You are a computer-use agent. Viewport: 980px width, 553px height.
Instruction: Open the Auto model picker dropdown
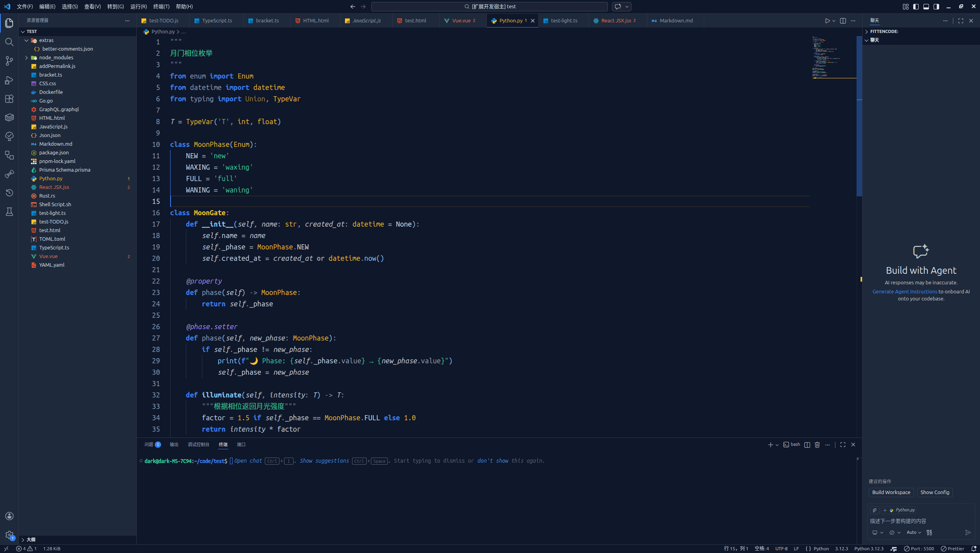click(x=914, y=533)
